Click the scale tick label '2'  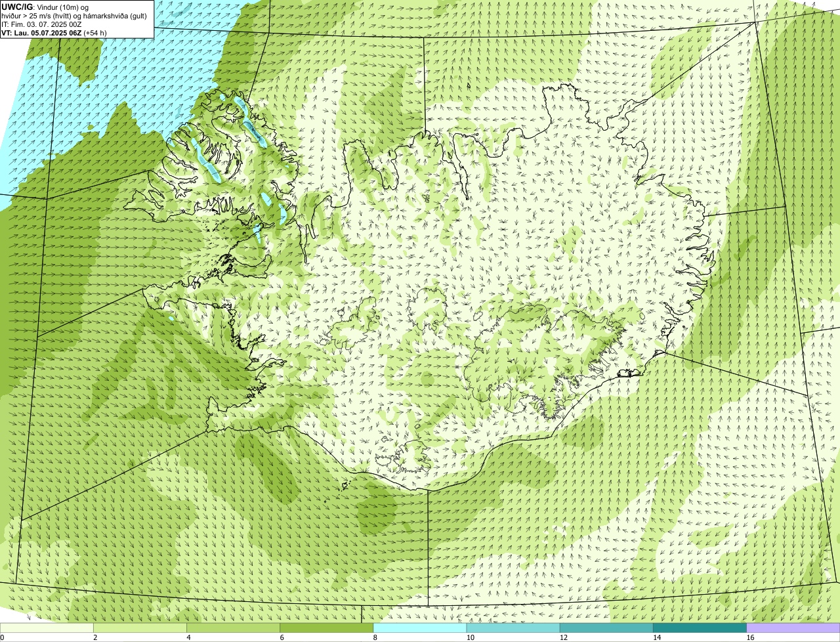click(95, 637)
